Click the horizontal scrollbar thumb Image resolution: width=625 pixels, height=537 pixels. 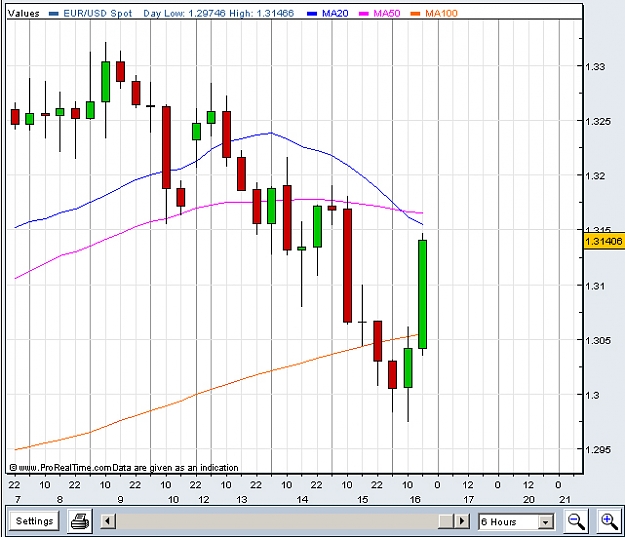tap(446, 521)
